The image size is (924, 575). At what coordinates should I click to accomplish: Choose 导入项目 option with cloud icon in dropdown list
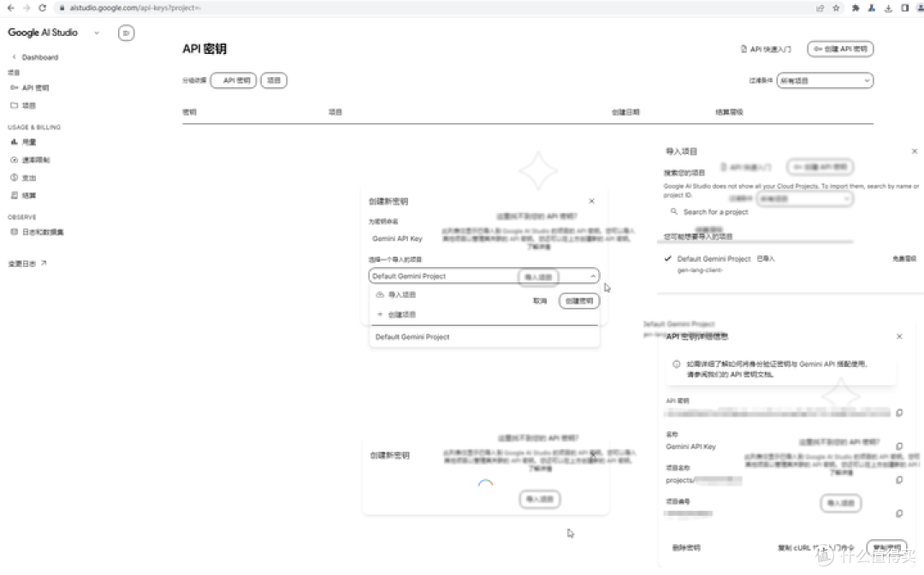point(396,294)
